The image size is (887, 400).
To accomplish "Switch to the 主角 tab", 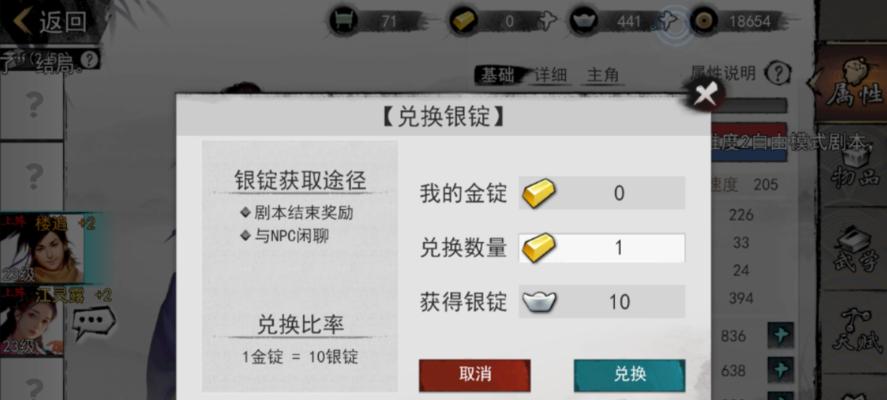I will pos(602,75).
